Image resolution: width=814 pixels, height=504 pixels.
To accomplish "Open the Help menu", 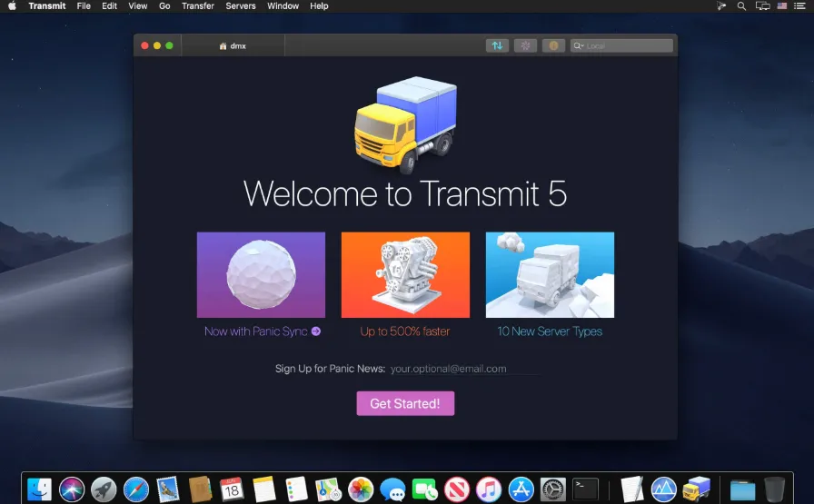I will (319, 6).
